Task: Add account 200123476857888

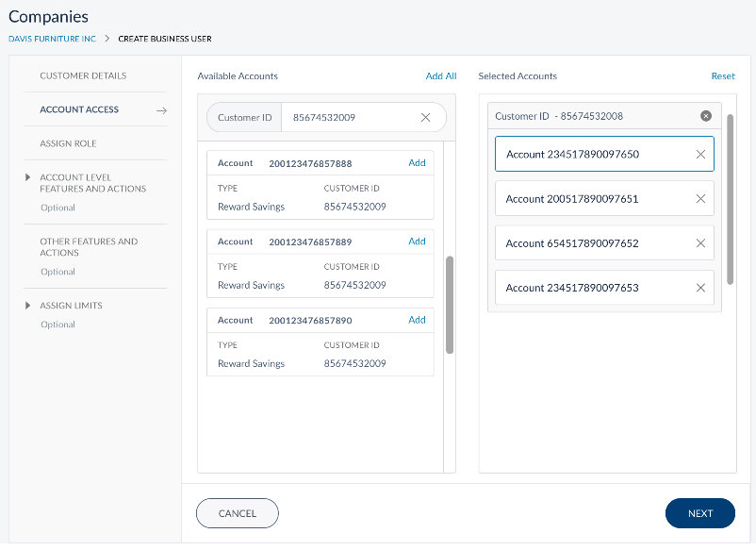Action: pos(417,163)
